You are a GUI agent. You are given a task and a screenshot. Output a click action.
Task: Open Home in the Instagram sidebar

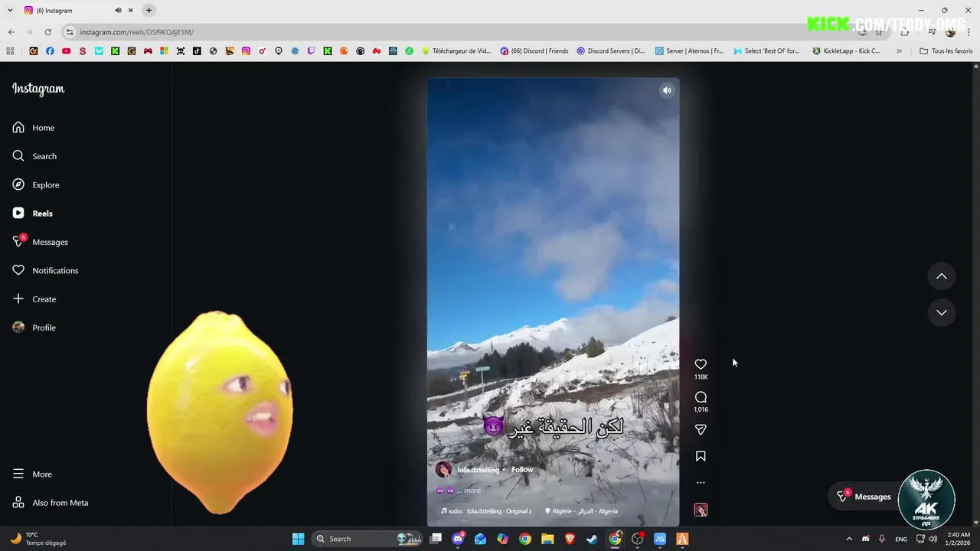pos(34,128)
